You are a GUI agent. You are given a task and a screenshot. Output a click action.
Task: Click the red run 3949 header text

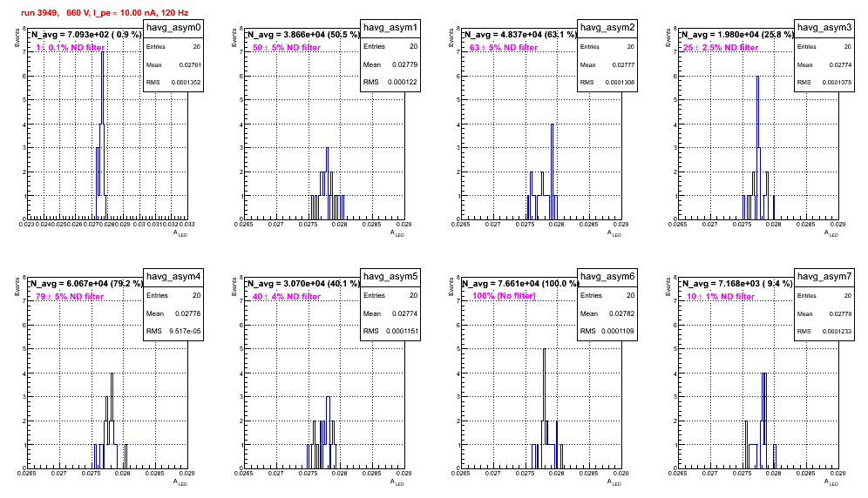105,13
